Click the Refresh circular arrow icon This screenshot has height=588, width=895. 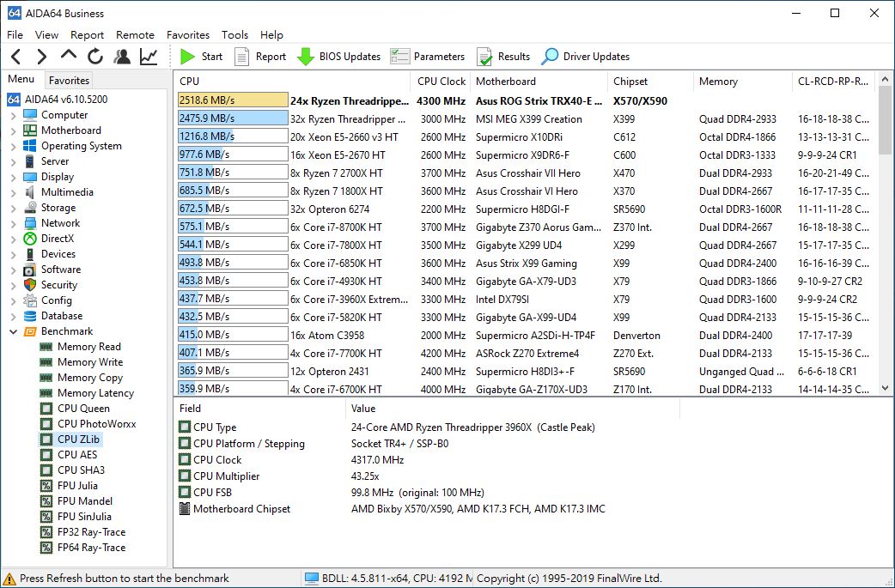pyautogui.click(x=95, y=57)
